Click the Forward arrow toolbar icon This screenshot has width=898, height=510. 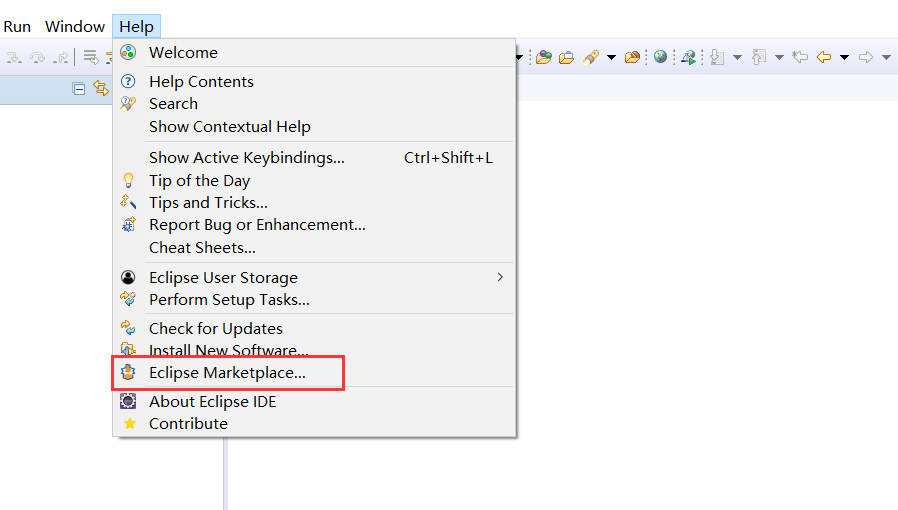[866, 57]
